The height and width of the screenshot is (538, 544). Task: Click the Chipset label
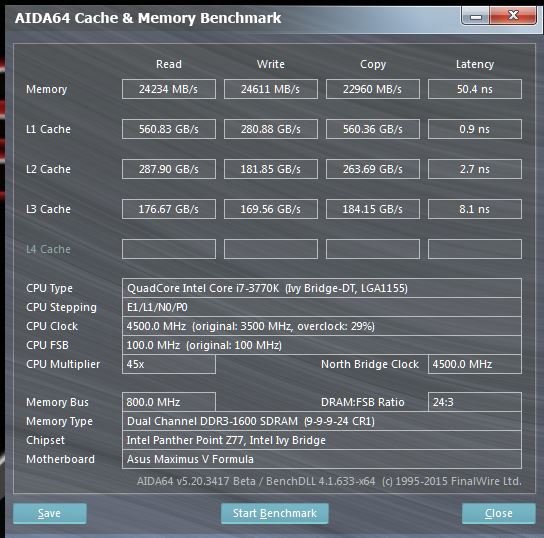tap(45, 440)
